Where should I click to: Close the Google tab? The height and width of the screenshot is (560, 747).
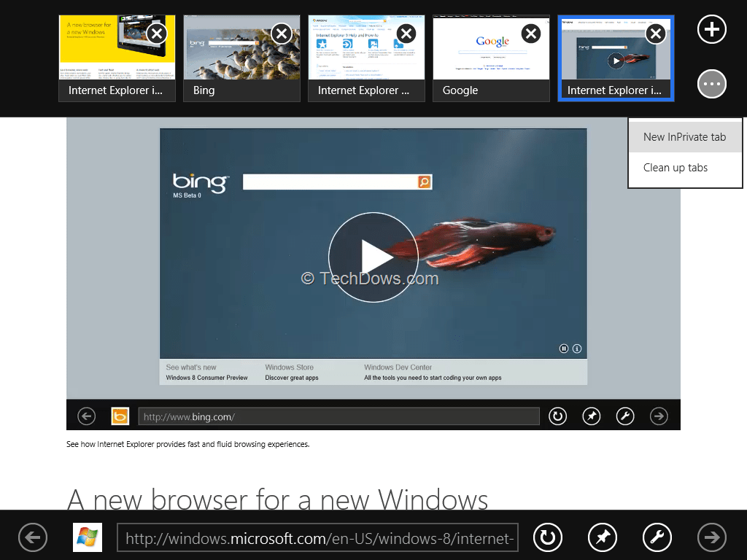[x=531, y=34]
